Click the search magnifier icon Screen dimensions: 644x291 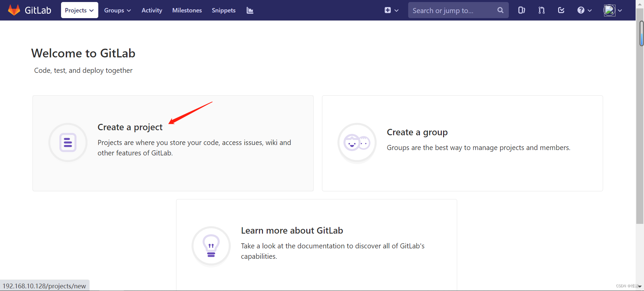(x=500, y=10)
